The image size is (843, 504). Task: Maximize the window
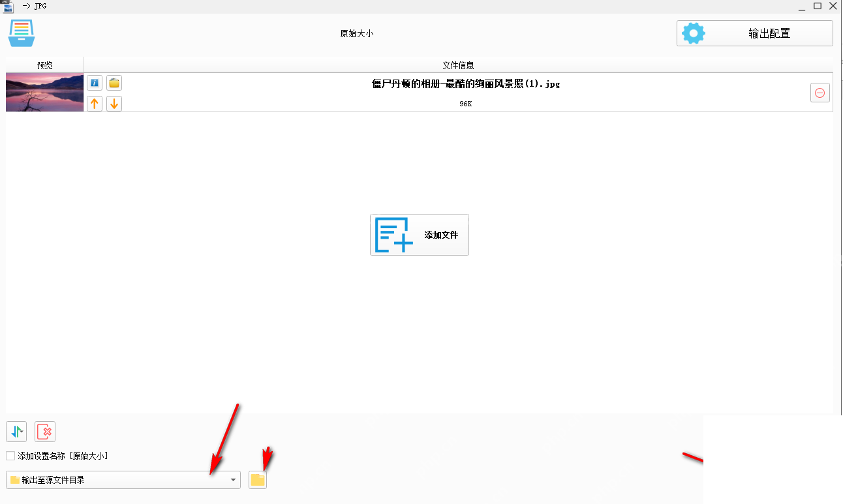(x=818, y=6)
